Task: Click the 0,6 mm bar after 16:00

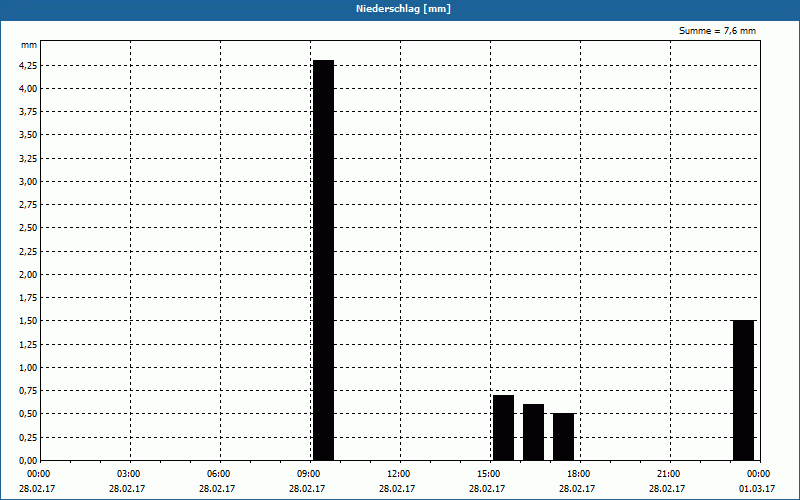Action: coord(533,432)
